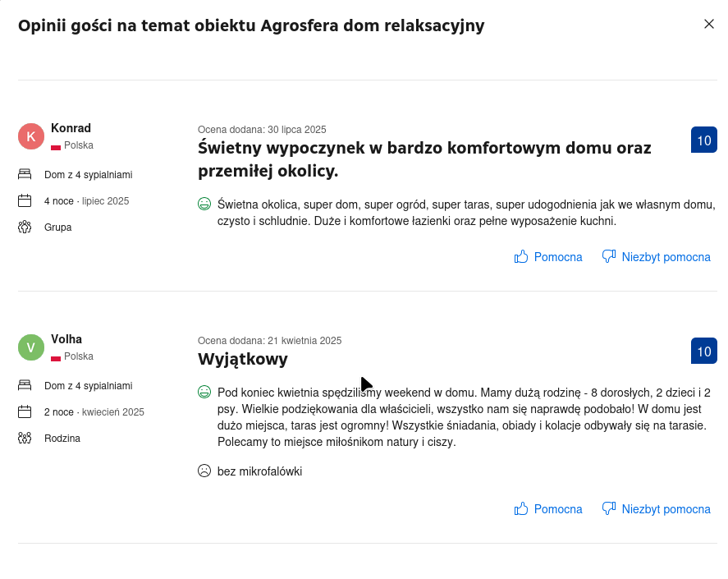Click the Polish flag under Konrad
Viewport: 728px width, 579px height.
56,146
